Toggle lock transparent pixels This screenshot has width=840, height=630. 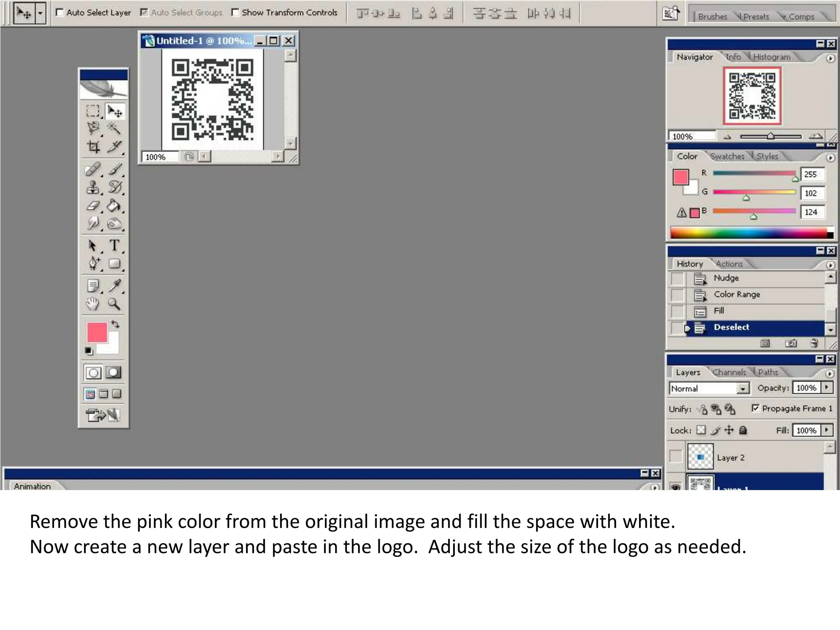[x=702, y=430]
